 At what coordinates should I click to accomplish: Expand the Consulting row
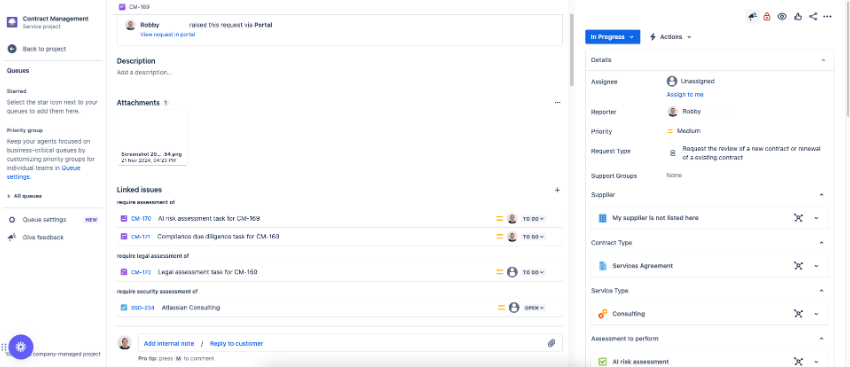click(816, 313)
